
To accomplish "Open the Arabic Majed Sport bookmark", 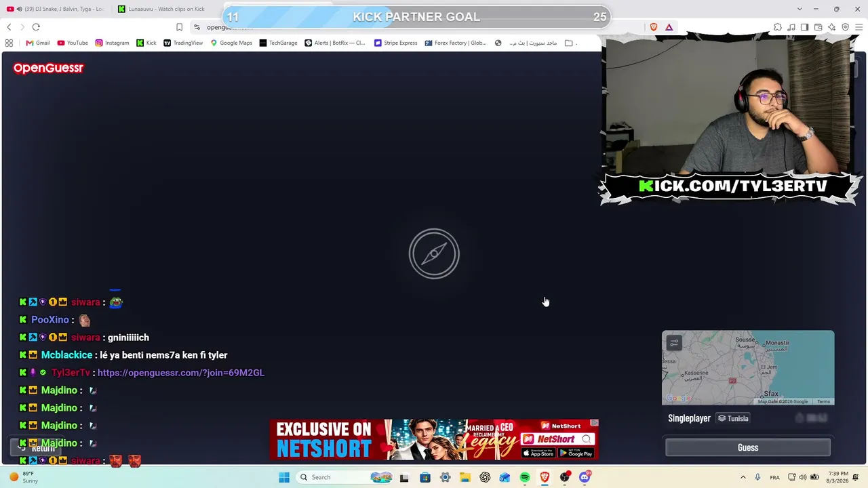I will click(x=526, y=43).
